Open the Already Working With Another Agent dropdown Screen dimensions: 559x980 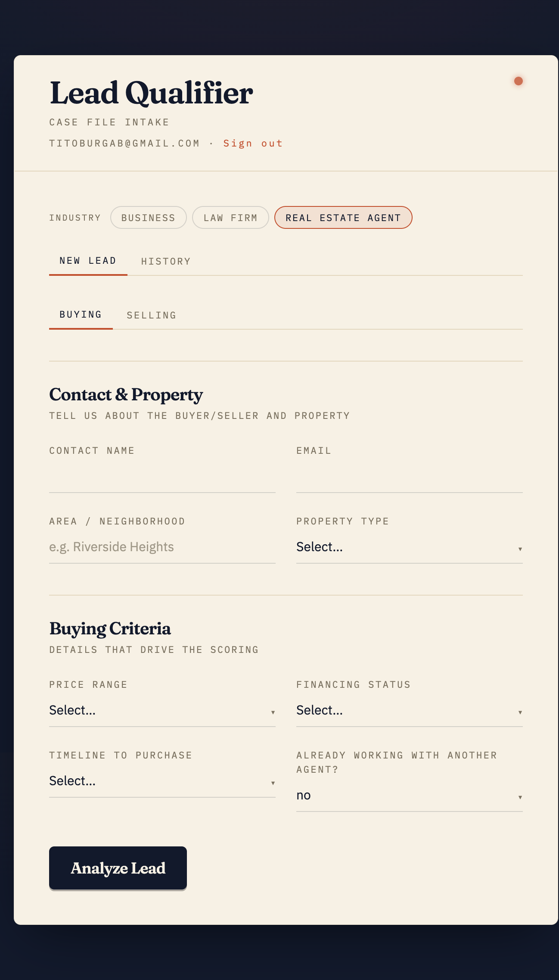pyautogui.click(x=410, y=796)
